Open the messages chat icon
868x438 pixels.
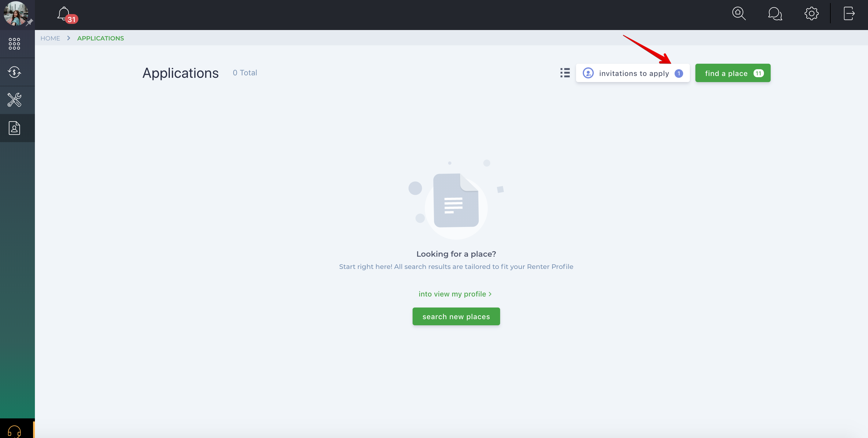[775, 14]
